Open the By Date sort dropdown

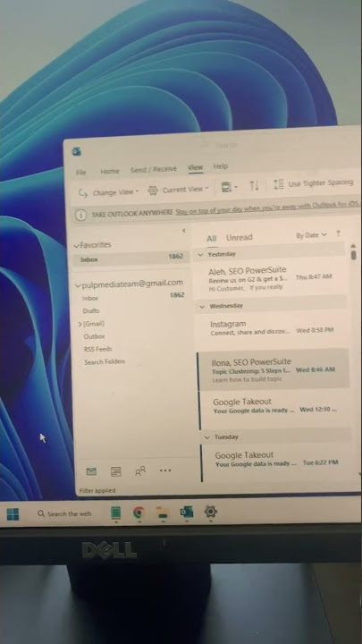[x=311, y=235]
